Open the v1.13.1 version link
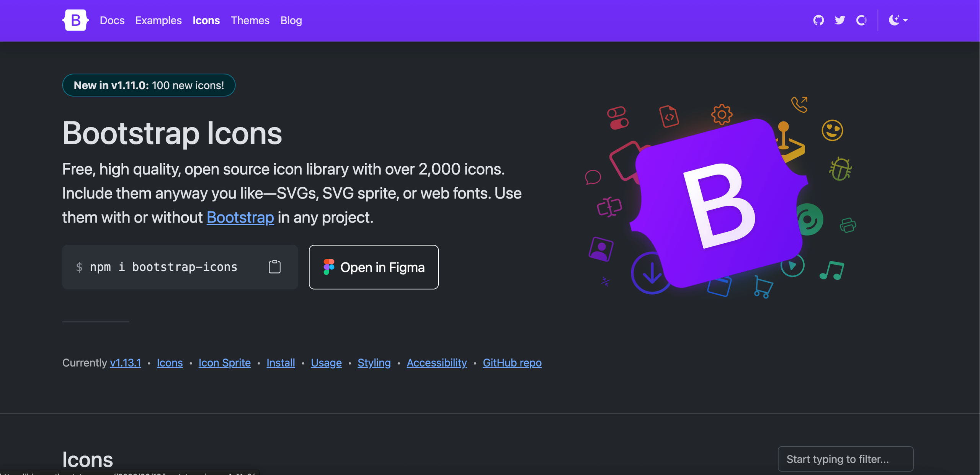The height and width of the screenshot is (475, 980). pos(126,363)
